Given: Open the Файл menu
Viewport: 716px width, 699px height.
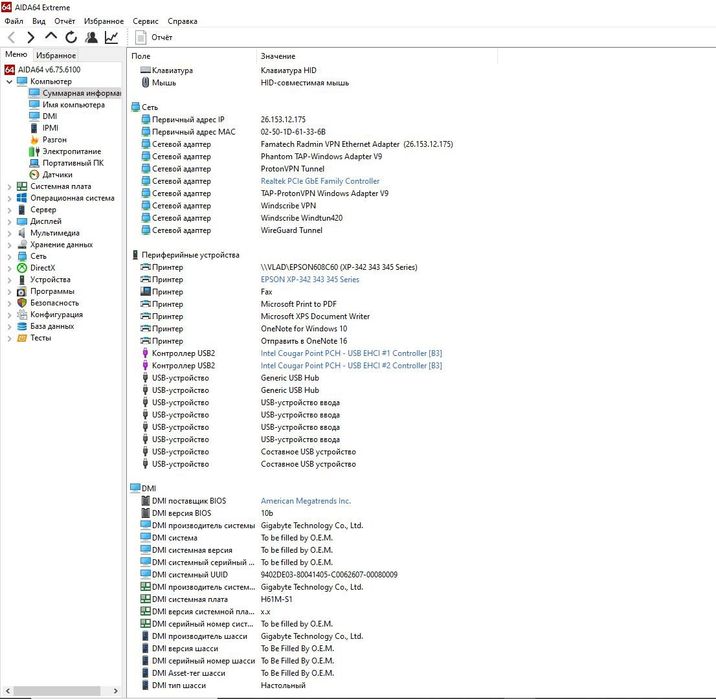Looking at the screenshot, I should 14,21.
